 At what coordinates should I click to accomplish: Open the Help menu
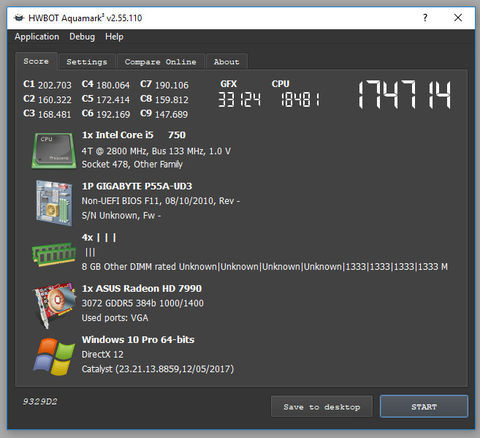pos(114,37)
